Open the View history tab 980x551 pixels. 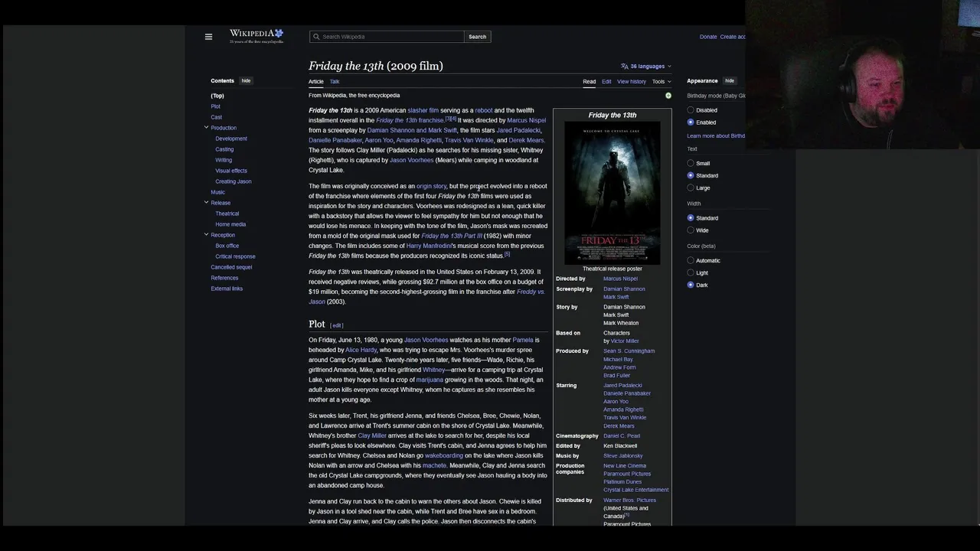coord(632,81)
